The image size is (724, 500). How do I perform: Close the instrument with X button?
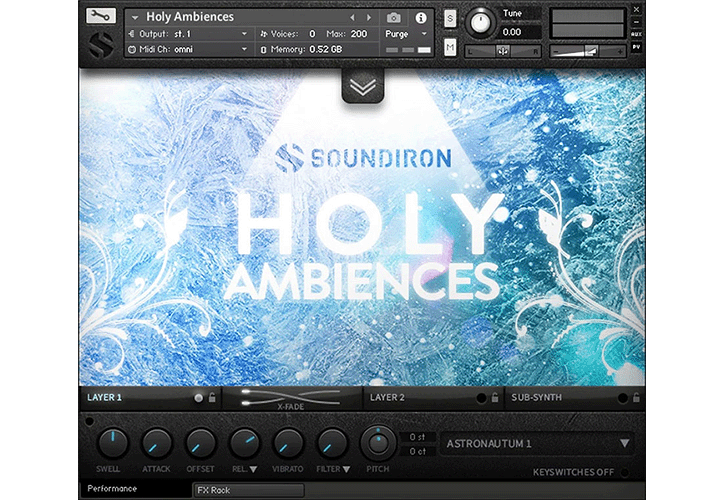[636, 9]
